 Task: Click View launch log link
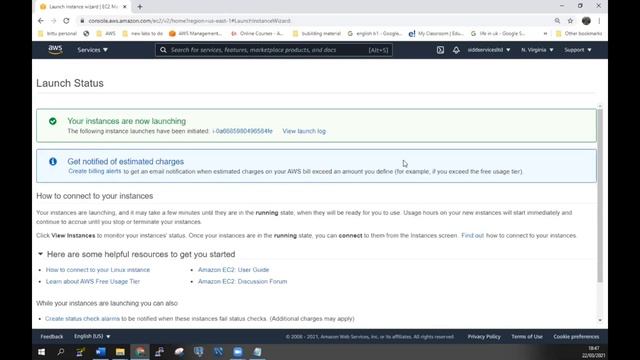coord(304,131)
